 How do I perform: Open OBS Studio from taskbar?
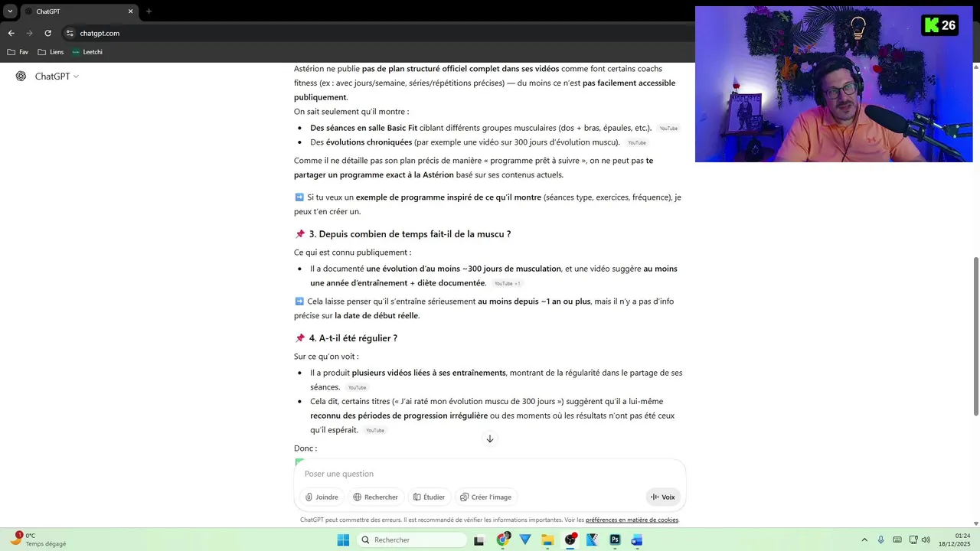coord(570,540)
